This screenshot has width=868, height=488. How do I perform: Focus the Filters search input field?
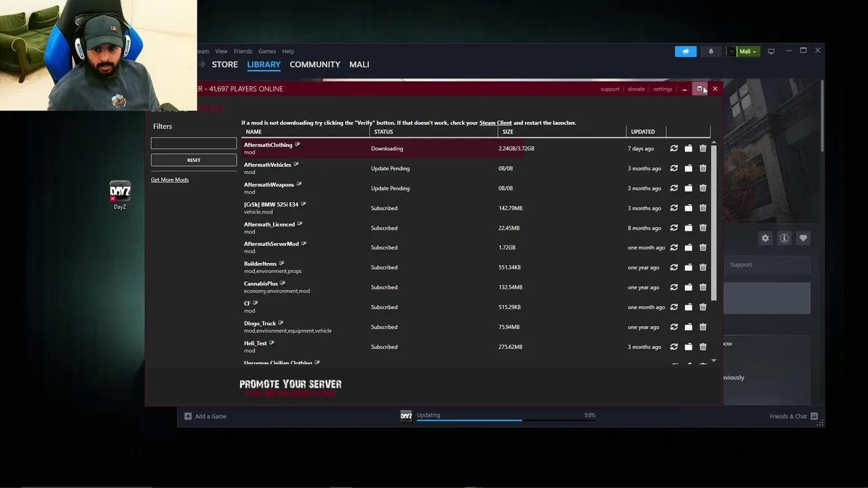coord(194,143)
